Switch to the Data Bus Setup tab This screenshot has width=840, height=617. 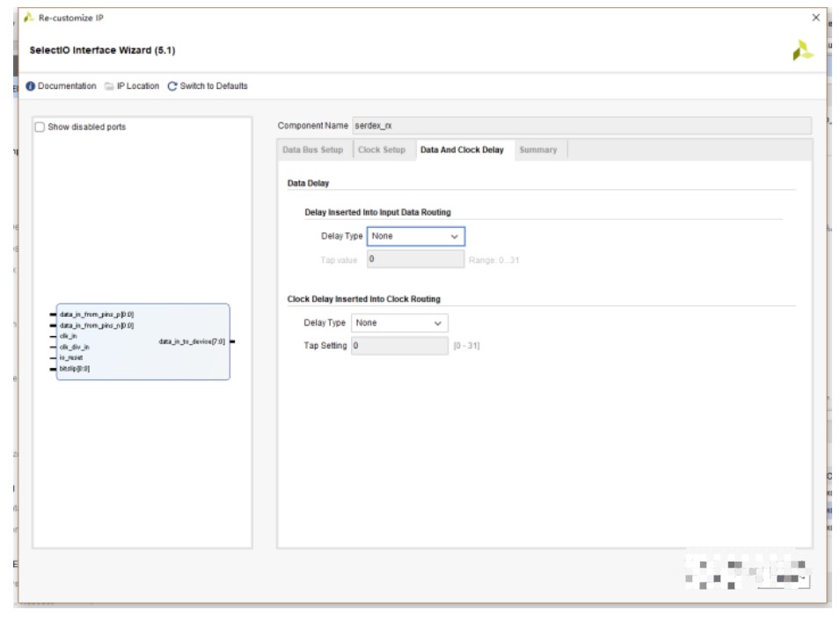312,150
